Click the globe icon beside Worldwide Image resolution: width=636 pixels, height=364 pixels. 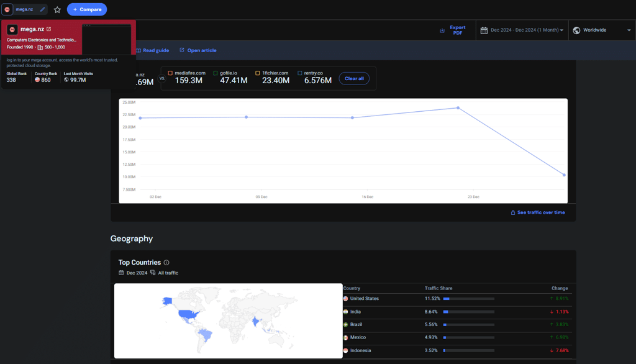coord(576,30)
